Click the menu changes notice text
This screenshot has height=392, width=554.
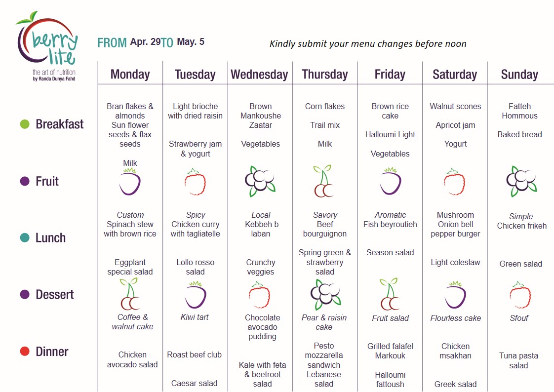(368, 44)
